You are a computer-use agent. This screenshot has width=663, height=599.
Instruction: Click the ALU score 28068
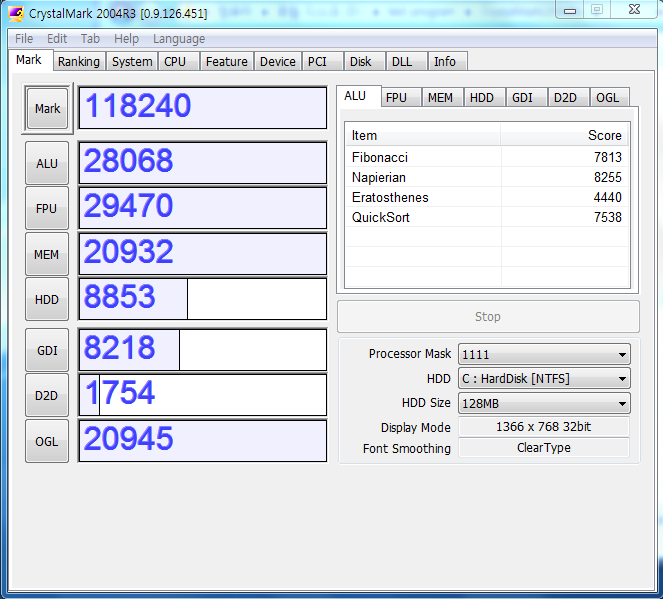[x=203, y=163]
